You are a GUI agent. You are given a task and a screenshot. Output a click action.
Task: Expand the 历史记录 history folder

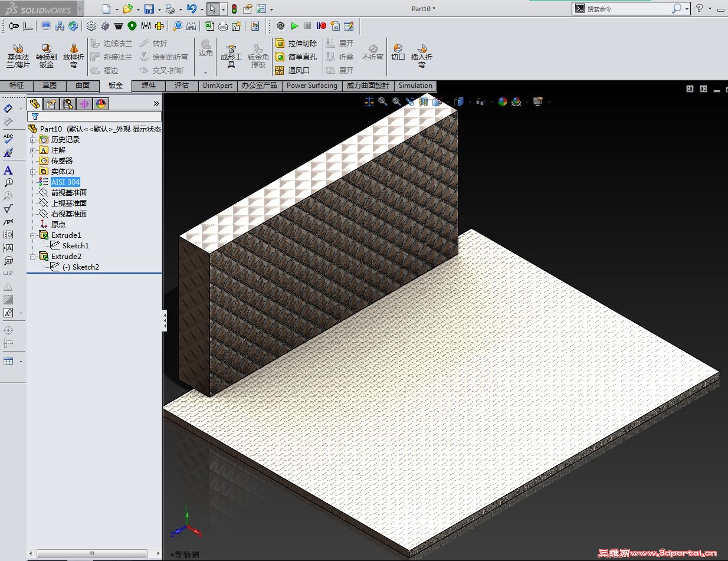pos(33,140)
